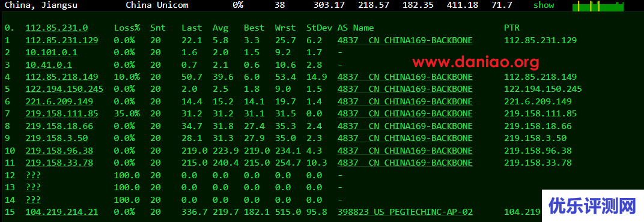This screenshot has height=222, width=644.
Task: Open hop 4 IP 112.85.218.149
Action: [62, 77]
